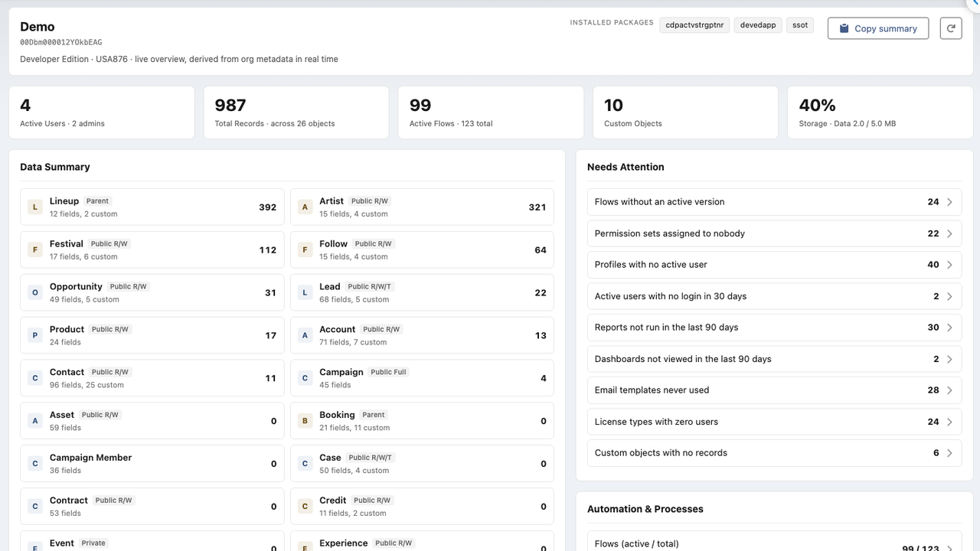Click the Data Summary heading
Viewport: 980px width, 551px height.
click(55, 167)
